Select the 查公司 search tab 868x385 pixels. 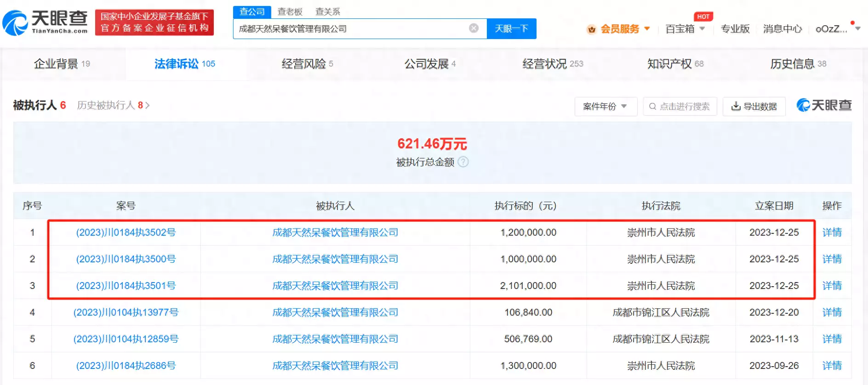click(x=252, y=11)
